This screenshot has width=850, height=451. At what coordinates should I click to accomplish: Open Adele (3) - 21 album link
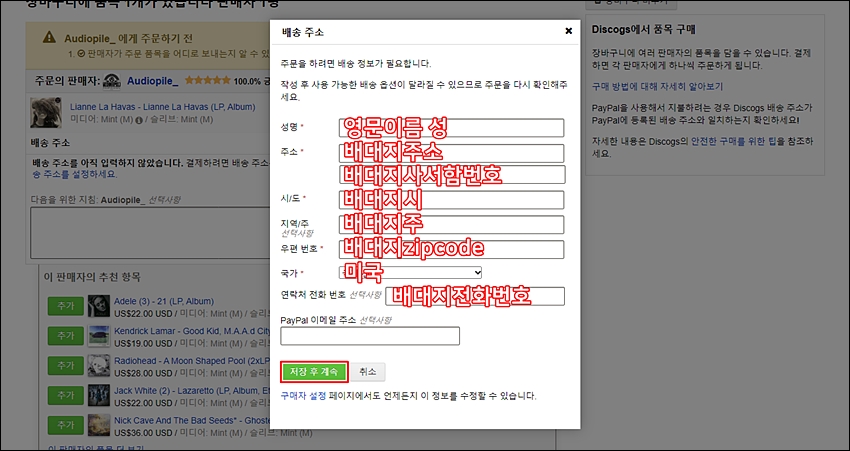[164, 301]
